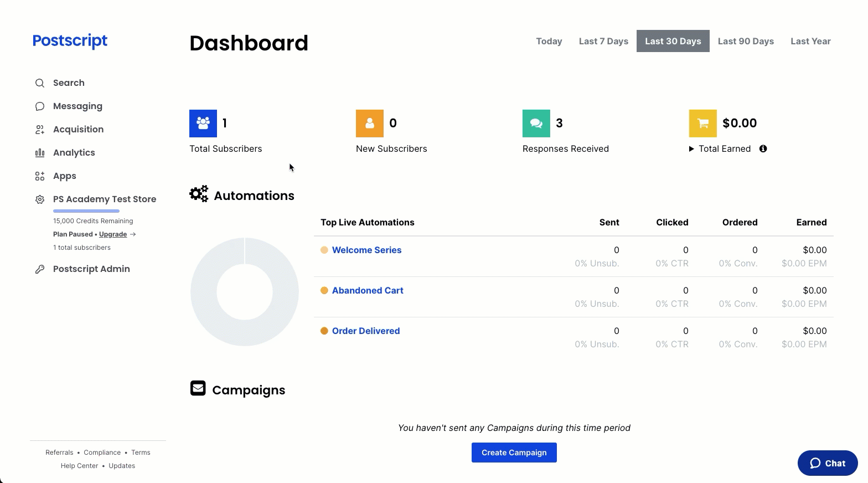
Task: Click the Search magnifier icon in sidebar
Action: coord(40,83)
